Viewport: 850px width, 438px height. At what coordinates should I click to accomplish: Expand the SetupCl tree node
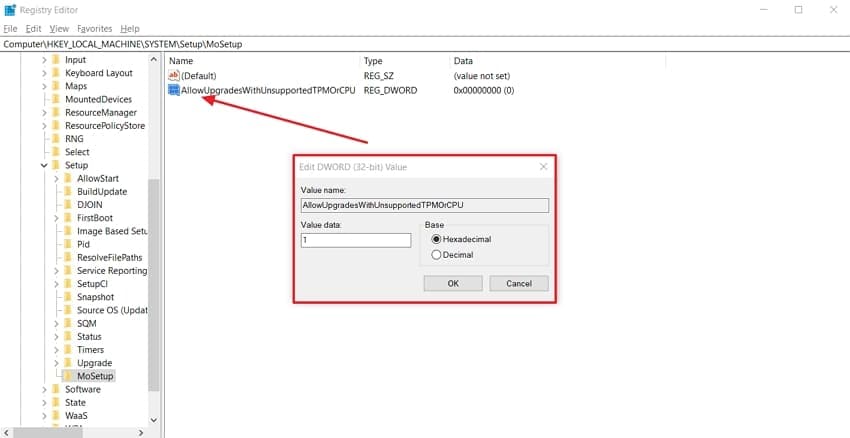coord(56,284)
